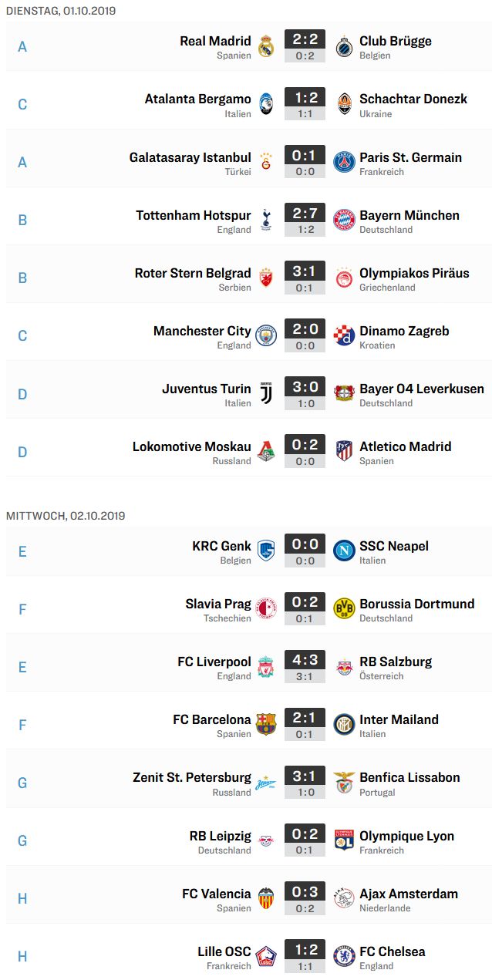The height and width of the screenshot is (980, 492).
Task: Select group H next to Lille OSC
Action: tap(22, 956)
